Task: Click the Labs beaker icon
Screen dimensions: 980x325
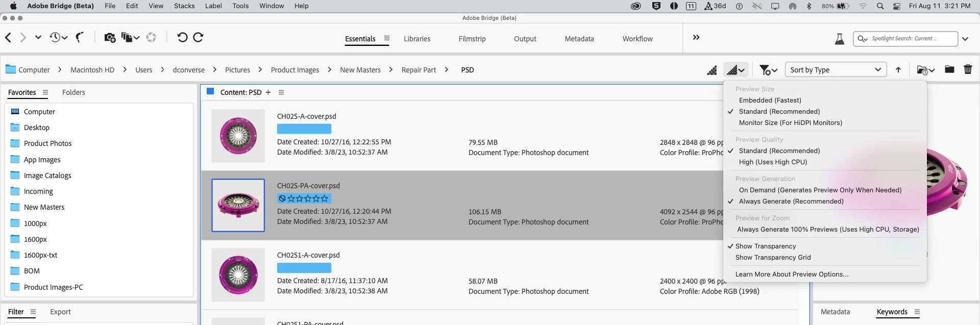Action: tap(839, 39)
